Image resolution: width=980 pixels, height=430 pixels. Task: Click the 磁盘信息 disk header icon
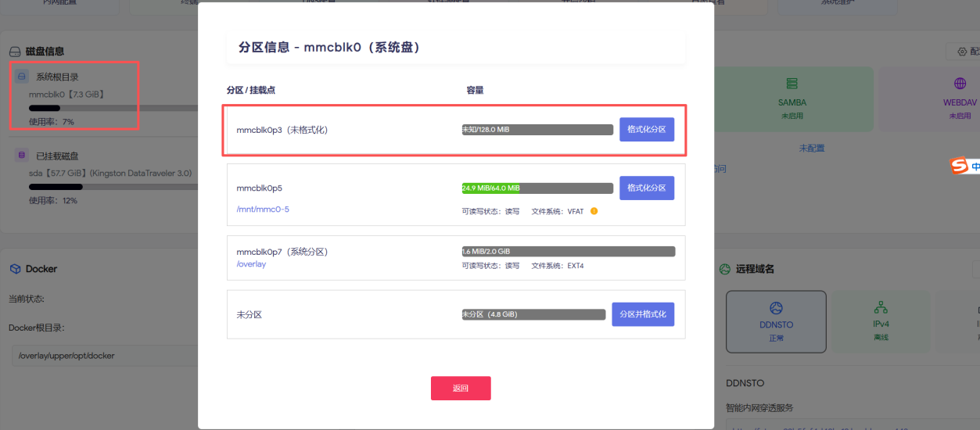pyautogui.click(x=15, y=52)
